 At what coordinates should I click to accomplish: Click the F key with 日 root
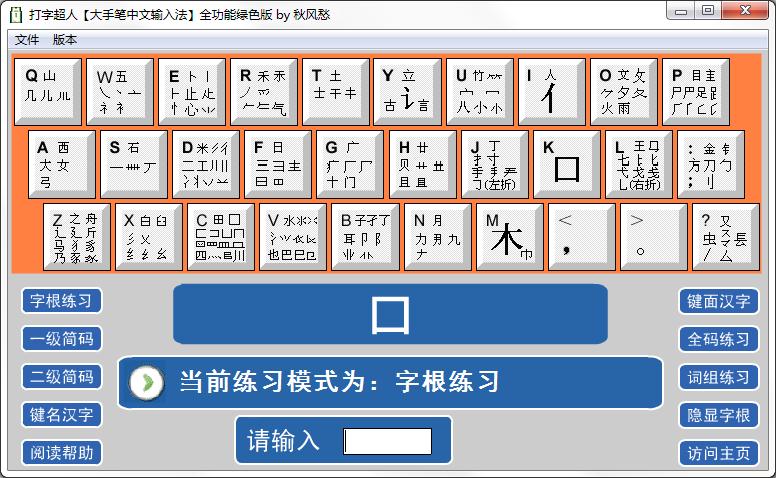[x=278, y=164]
